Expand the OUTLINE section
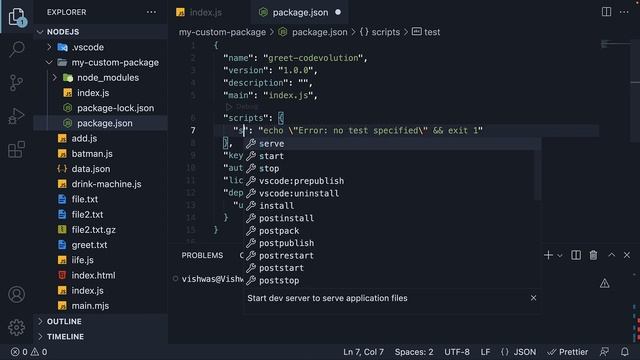 [100, 321]
